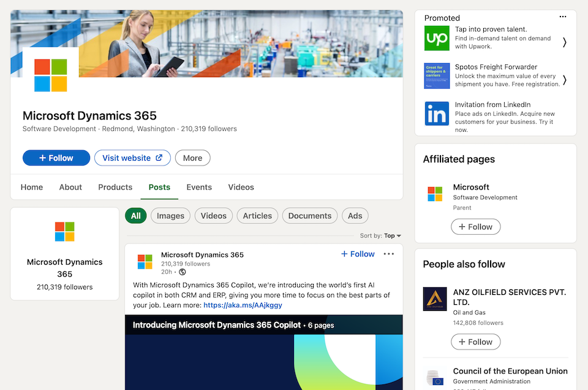Switch to the About tab
This screenshot has width=588, height=390.
click(x=70, y=187)
